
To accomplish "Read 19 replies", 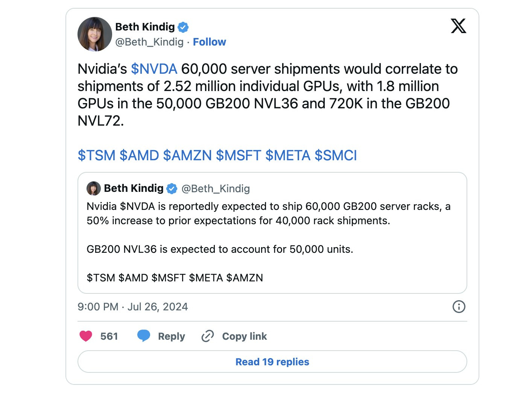I will pyautogui.click(x=272, y=362).
